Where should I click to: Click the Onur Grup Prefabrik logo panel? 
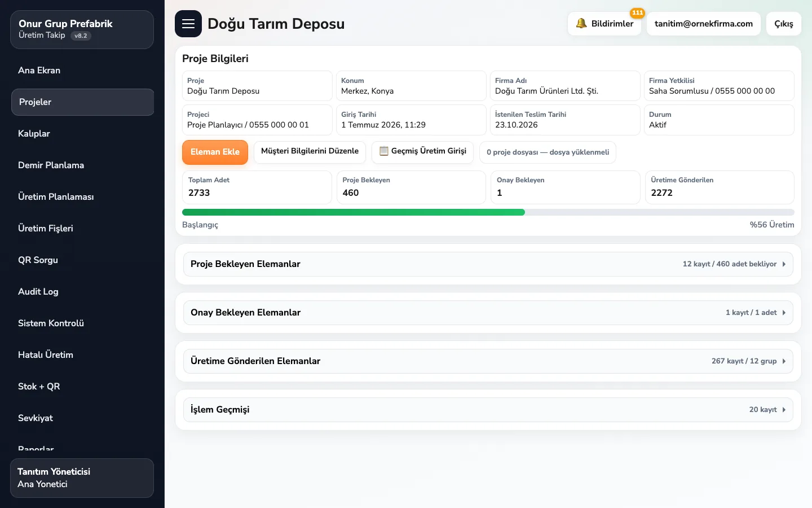pos(82,30)
